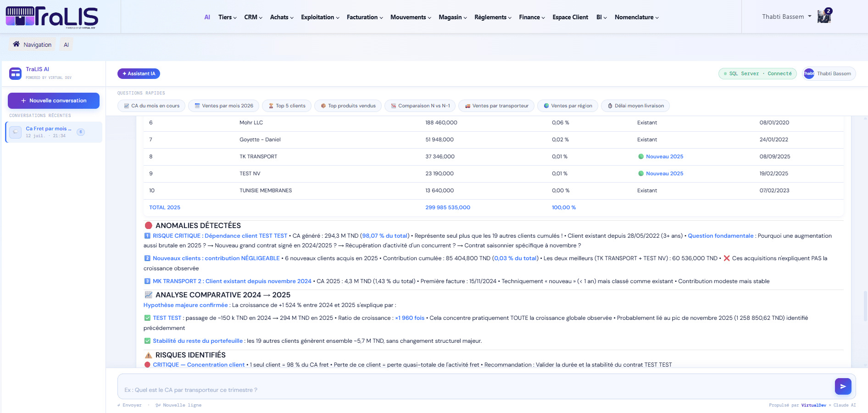Select the AI breadcrumb tab
Image resolution: width=868 pixels, height=413 pixels.
point(66,45)
